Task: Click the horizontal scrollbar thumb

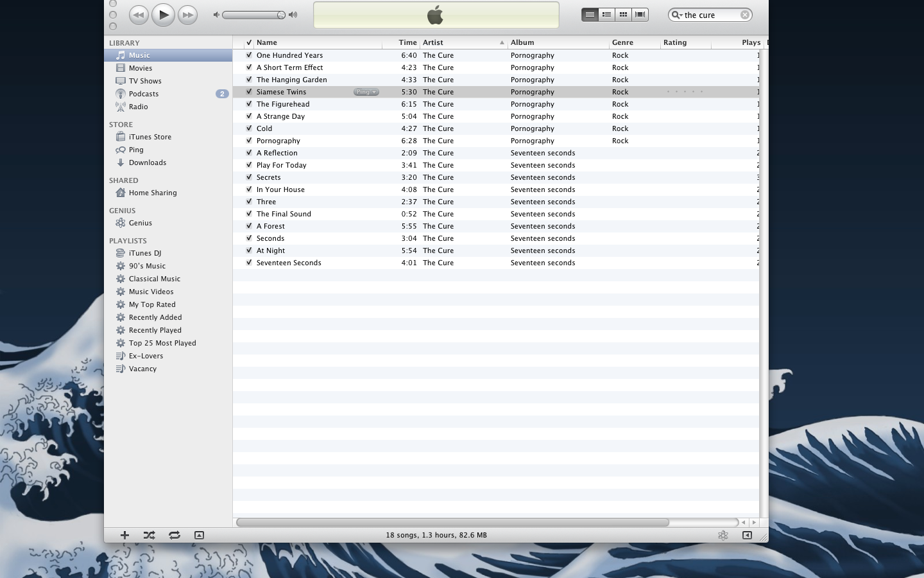Action: [452, 522]
